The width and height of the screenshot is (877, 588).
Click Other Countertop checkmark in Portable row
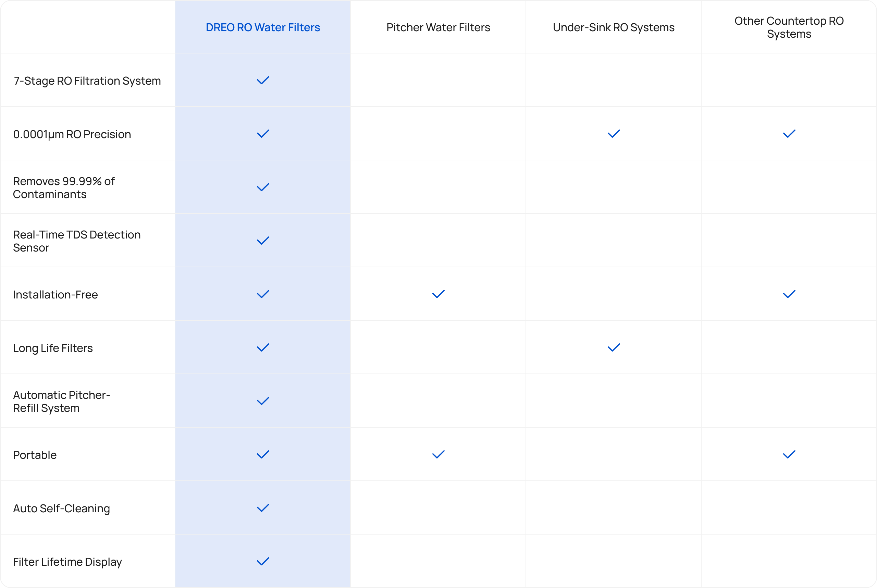pyautogui.click(x=789, y=454)
